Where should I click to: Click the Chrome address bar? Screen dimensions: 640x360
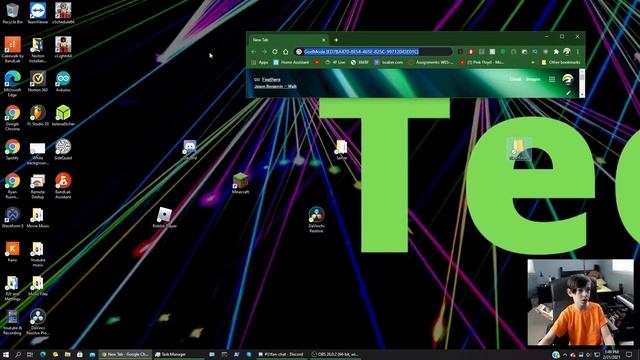click(373, 52)
